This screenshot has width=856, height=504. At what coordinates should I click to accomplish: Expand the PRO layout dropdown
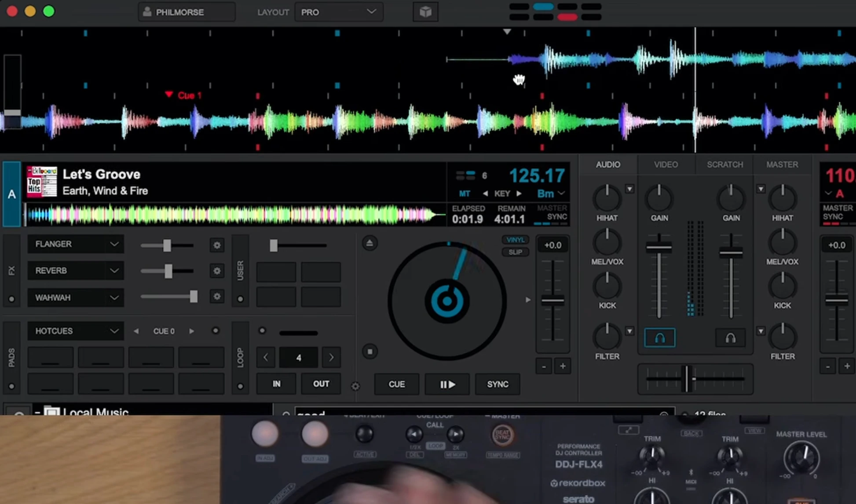click(338, 12)
